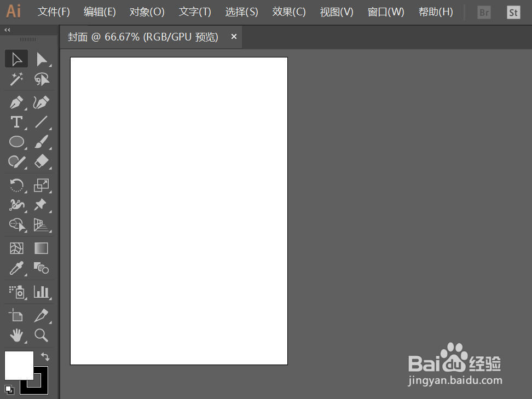Close the 封面 document tab
The width and height of the screenshot is (532, 399).
click(234, 36)
